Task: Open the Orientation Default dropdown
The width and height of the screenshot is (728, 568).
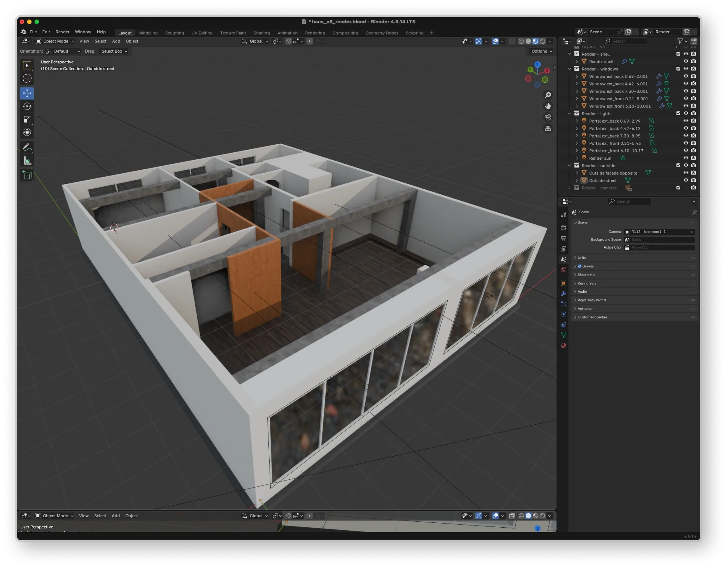Action: pyautogui.click(x=63, y=51)
